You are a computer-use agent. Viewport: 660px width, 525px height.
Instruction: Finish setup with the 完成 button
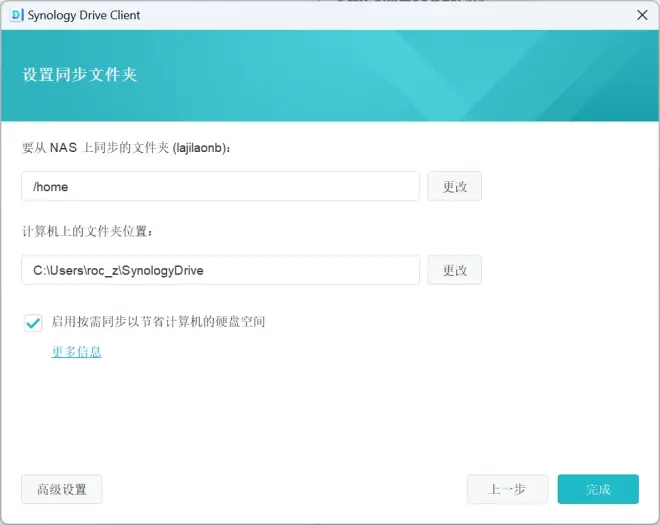click(598, 489)
